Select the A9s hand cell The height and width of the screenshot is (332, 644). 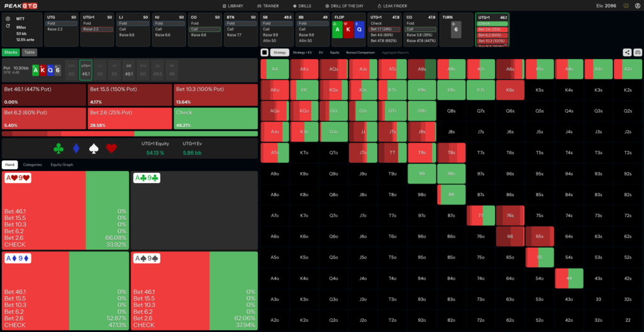click(x=422, y=69)
